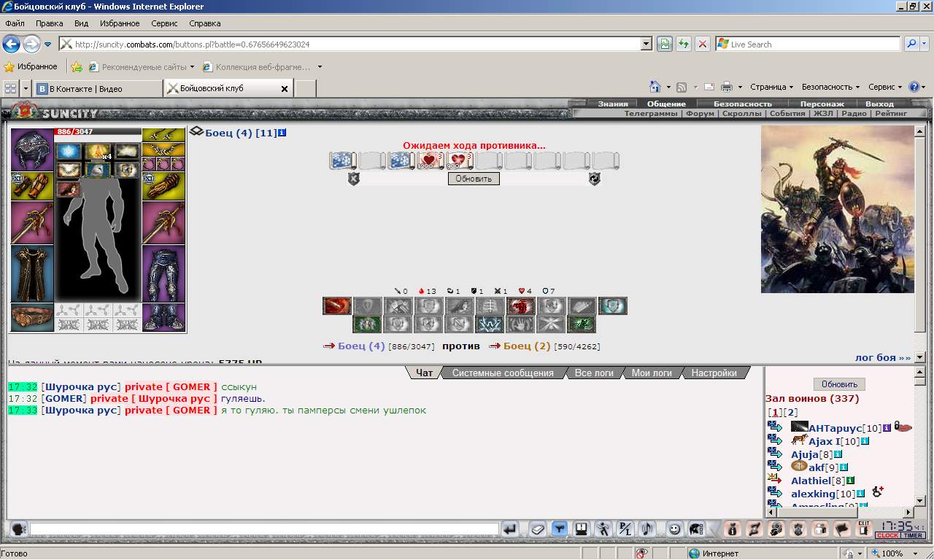Click the warrior battle artwork image
The height and width of the screenshot is (560, 934).
coord(837,209)
